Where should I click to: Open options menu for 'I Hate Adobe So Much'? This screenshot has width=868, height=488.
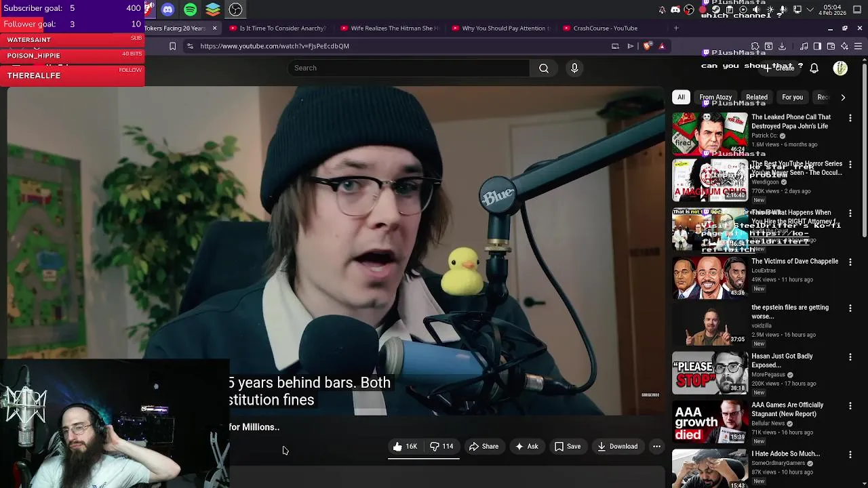(x=850, y=455)
